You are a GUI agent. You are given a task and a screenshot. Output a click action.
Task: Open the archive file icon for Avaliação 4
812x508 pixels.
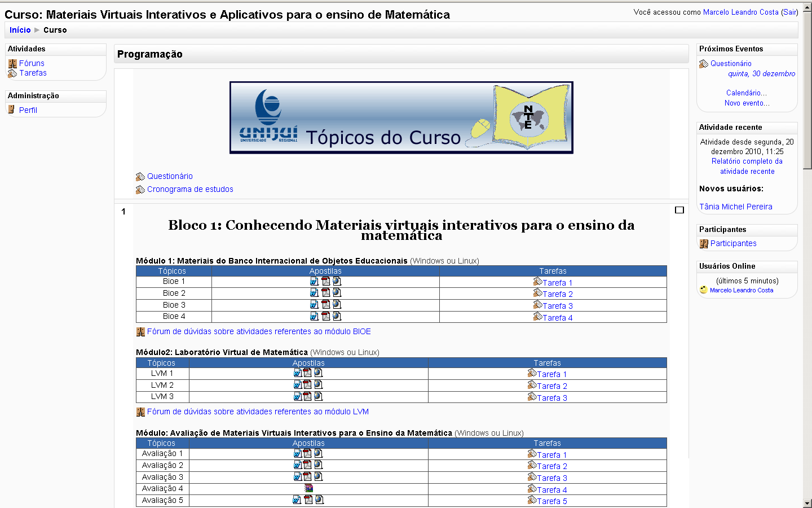point(308,488)
